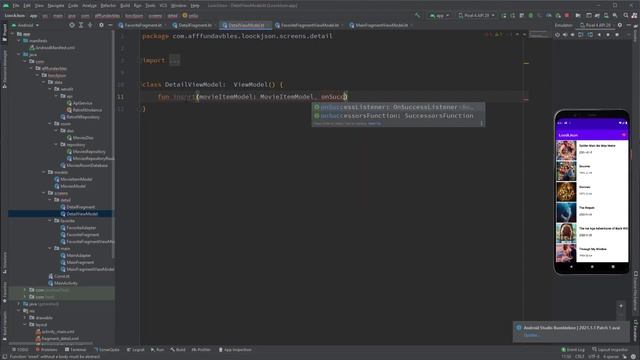Select onSuccessorsFunction autocomplete suggestion
The image size is (640, 360).
tap(398, 116)
